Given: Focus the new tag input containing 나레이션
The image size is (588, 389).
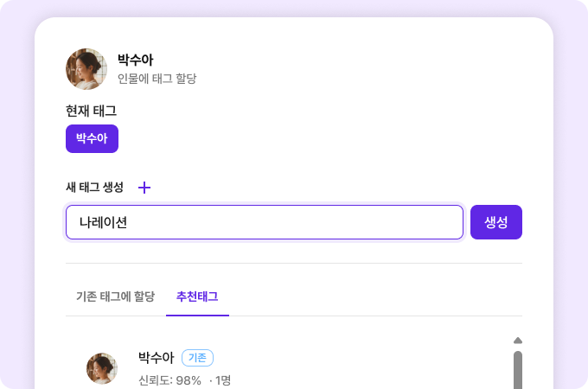Looking at the screenshot, I should (264, 222).
